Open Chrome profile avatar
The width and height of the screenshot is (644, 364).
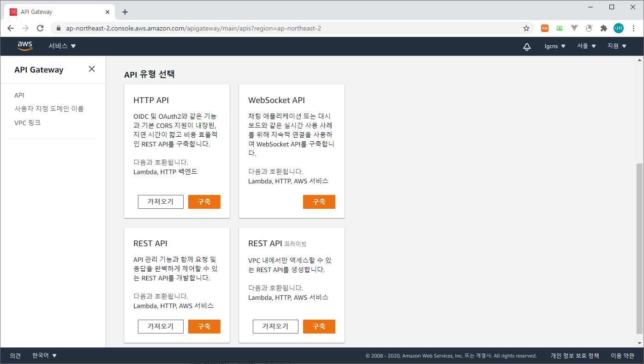coord(619,28)
